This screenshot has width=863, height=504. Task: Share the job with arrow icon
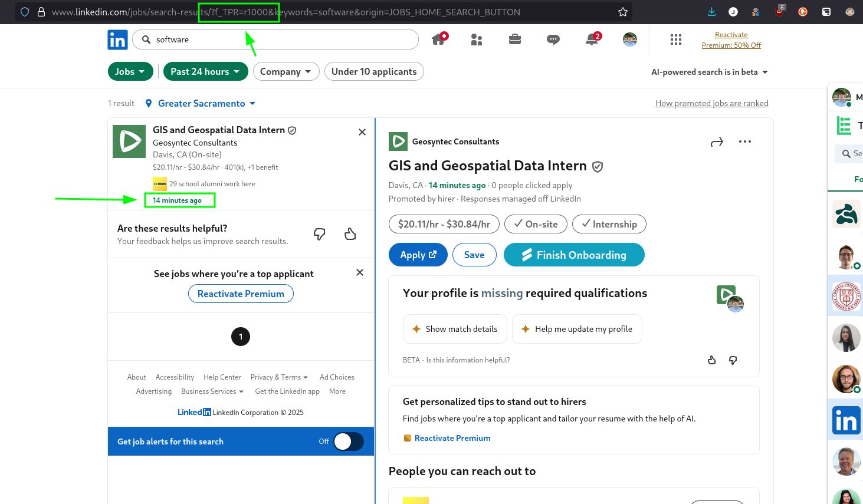pos(717,142)
